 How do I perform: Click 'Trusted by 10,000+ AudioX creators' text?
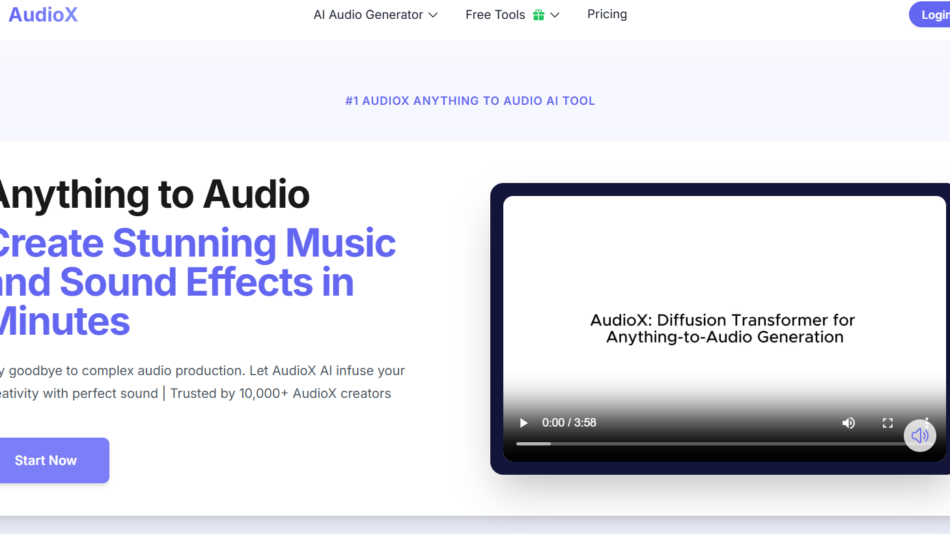pyautogui.click(x=281, y=393)
